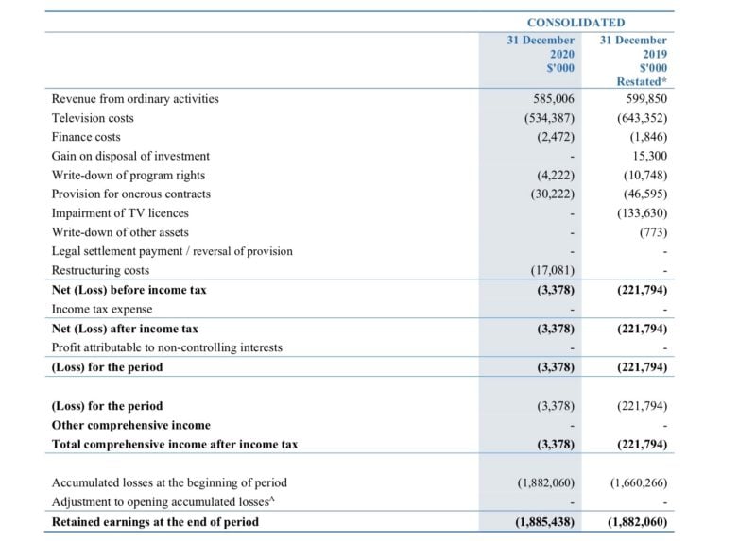Screen dimensions: 756x541
Task: Select the Income tax expense row label
Action: (x=102, y=309)
